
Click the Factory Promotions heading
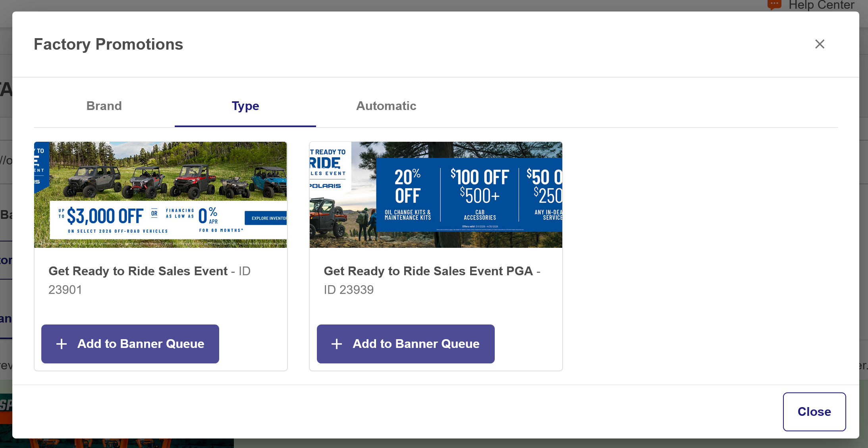tap(108, 44)
